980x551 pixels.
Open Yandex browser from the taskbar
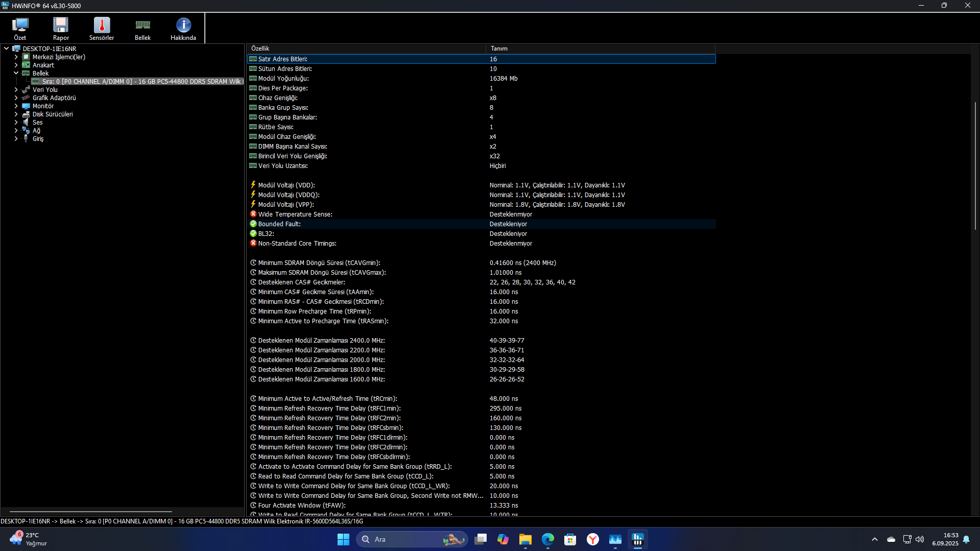pos(592,539)
